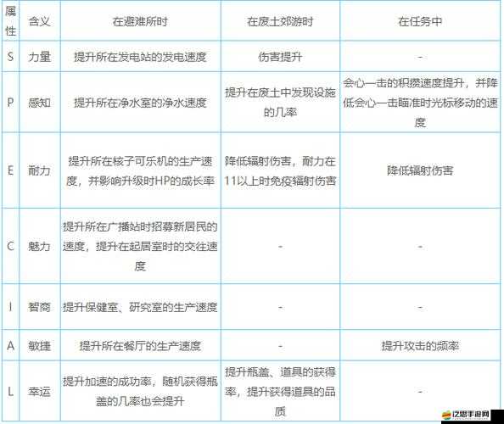The width and height of the screenshot is (504, 424).
Task: Click the attribute letter 'P'
Action: [x=10, y=102]
